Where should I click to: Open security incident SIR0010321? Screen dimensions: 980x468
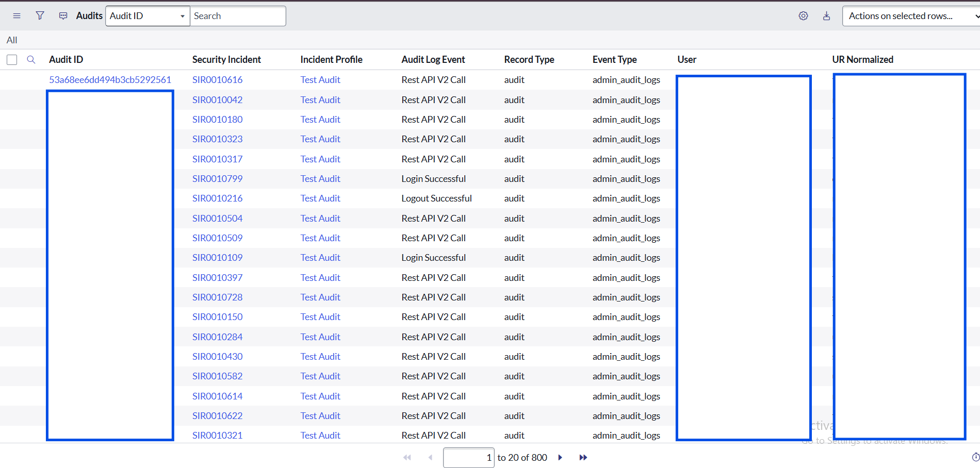click(x=217, y=436)
